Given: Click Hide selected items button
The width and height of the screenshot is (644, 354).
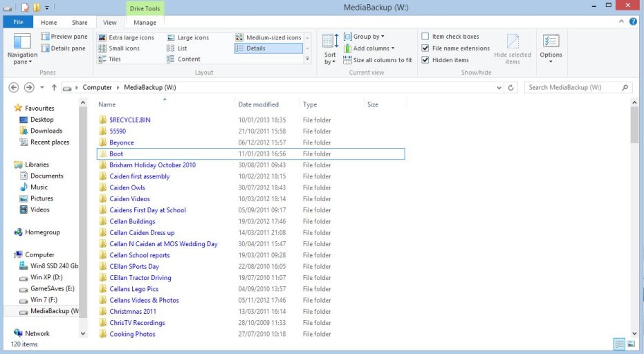Looking at the screenshot, I should (x=512, y=49).
